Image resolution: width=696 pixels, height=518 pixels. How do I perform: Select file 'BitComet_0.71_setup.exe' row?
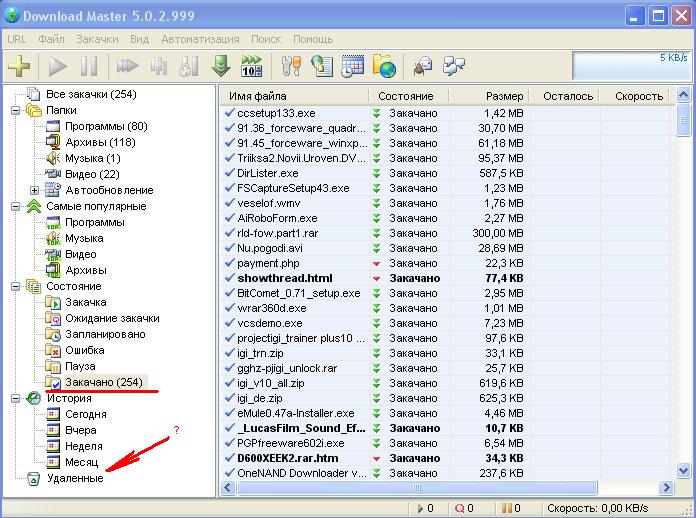(447, 293)
